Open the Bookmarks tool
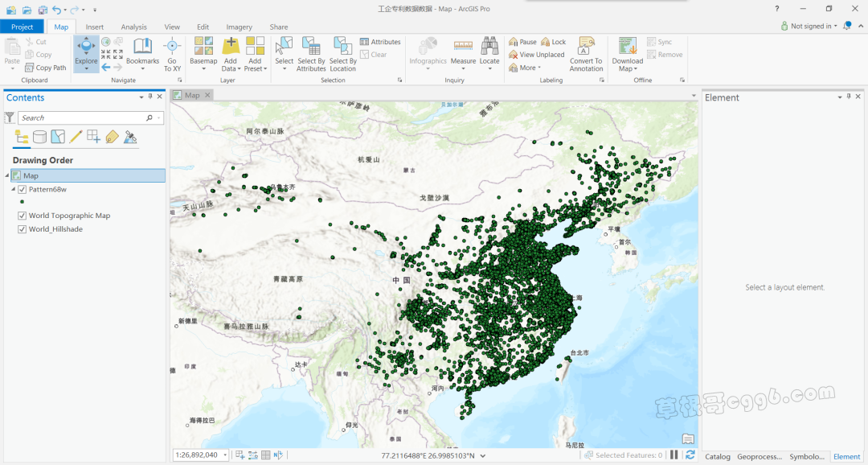Screen dimensions: 868x465 142,48
